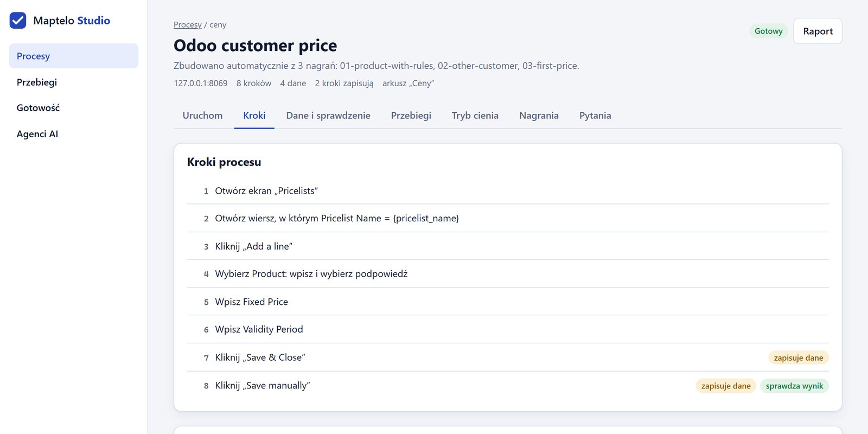This screenshot has height=434, width=868.
Task: Click step 7 Save & Close row
Action: 508,358
